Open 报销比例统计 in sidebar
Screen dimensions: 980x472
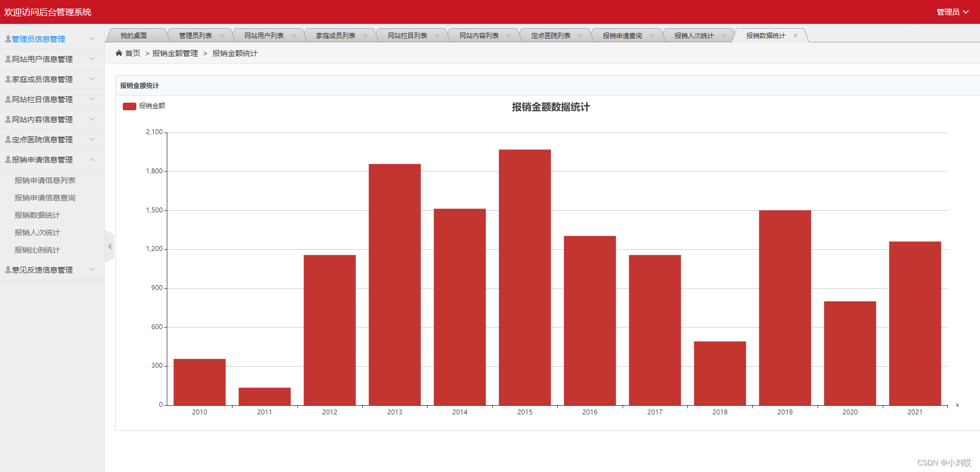click(37, 250)
